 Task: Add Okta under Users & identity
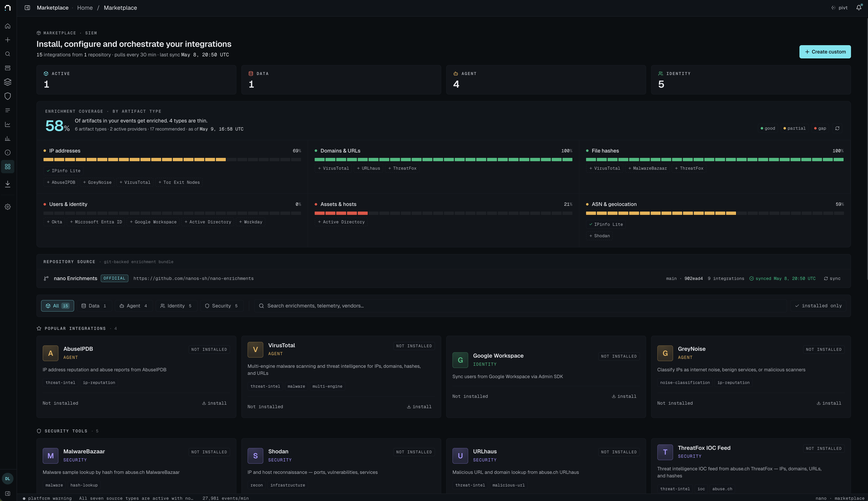(x=54, y=222)
